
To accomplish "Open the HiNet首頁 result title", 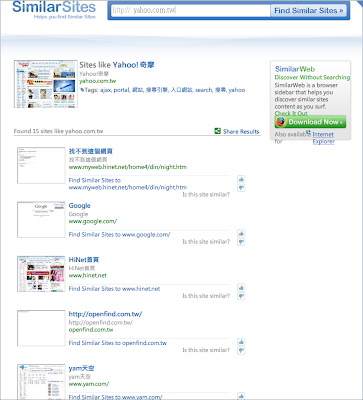I will 84,260.
